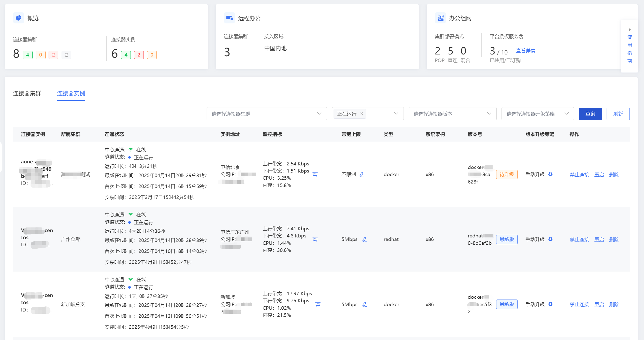The height and width of the screenshot is (340, 644).
Task: Click green instance count badge 4
Action: [126, 55]
